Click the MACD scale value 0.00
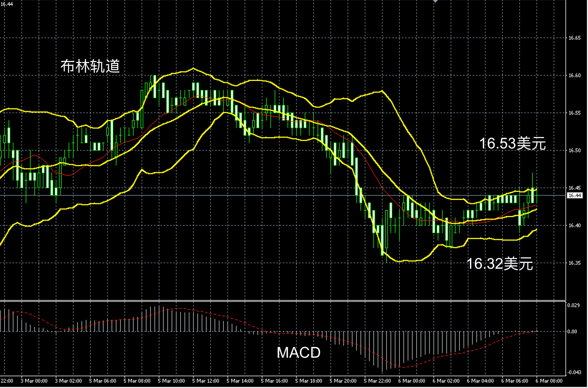This screenshot has width=588, height=388. 572,331
